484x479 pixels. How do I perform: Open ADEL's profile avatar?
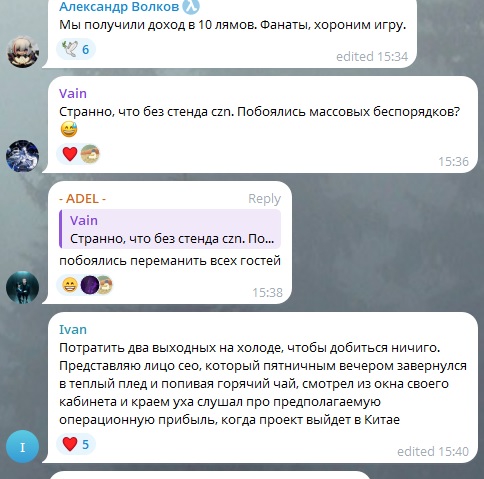tap(23, 287)
